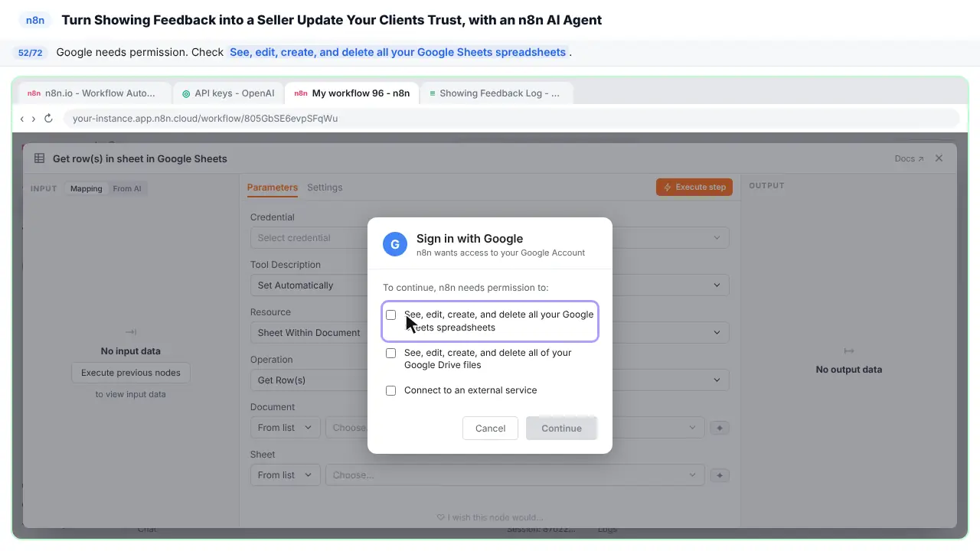Click the AI sparkle button beside Sheet
This screenshot has width=980, height=551.
tap(719, 475)
